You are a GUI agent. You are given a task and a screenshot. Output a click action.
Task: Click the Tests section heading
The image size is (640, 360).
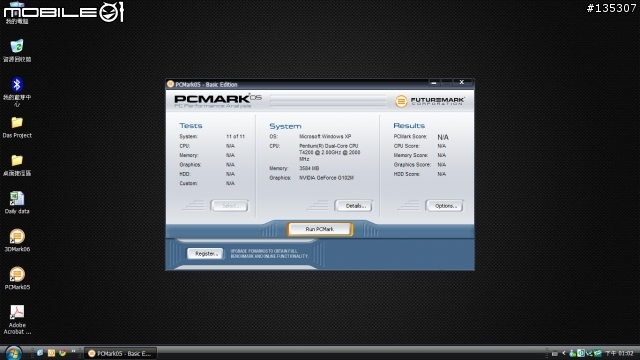[191, 126]
